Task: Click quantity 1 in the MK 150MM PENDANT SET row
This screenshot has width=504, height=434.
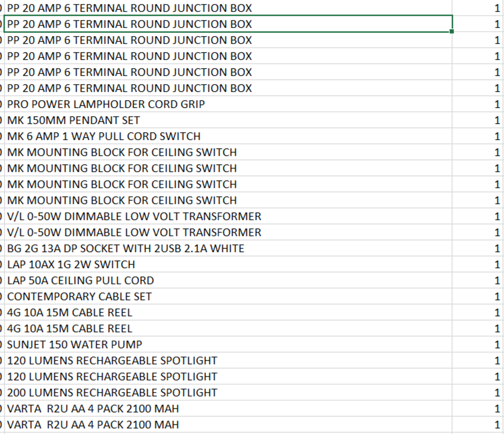Action: 477,120
